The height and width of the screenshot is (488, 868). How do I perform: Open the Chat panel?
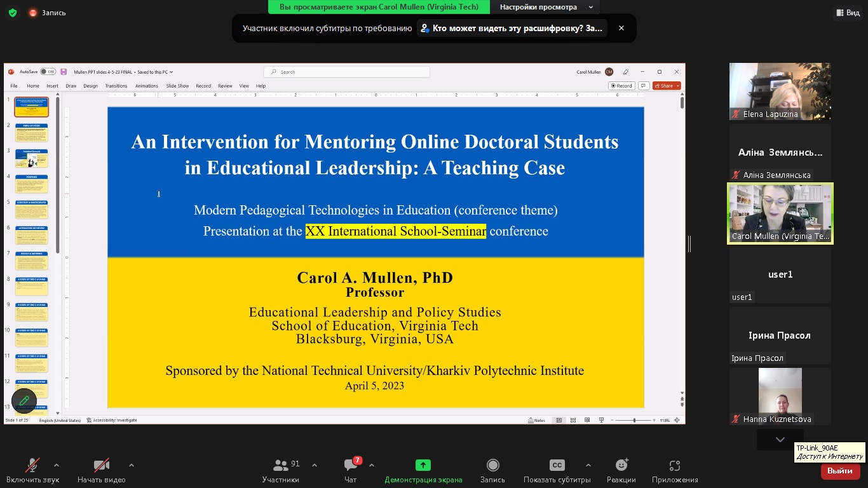click(x=350, y=466)
